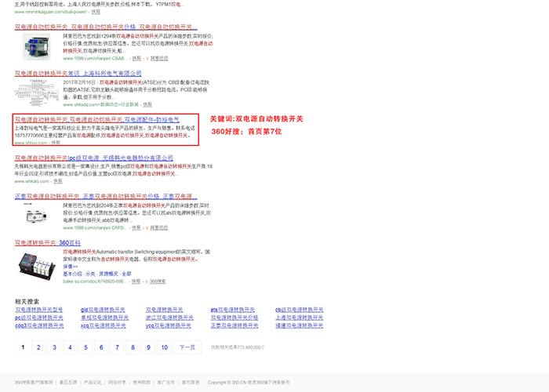This screenshot has height=392, width=549.
Task: Search related term 单相双电源转换开关
Action: 104,318
